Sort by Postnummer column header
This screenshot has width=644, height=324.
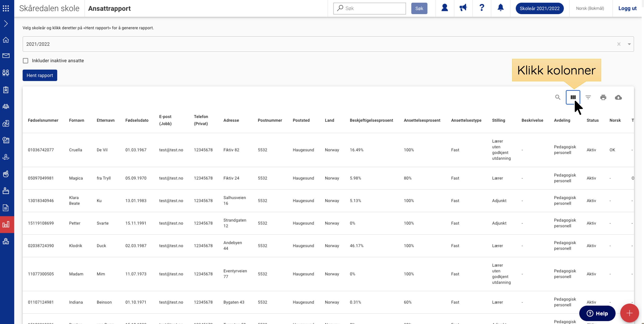point(270,120)
